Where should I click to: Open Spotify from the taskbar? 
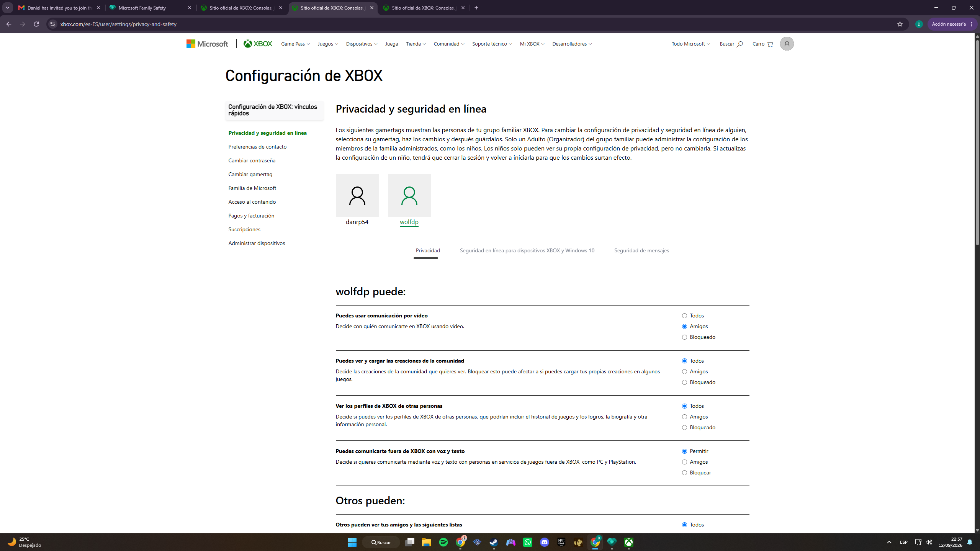(443, 542)
